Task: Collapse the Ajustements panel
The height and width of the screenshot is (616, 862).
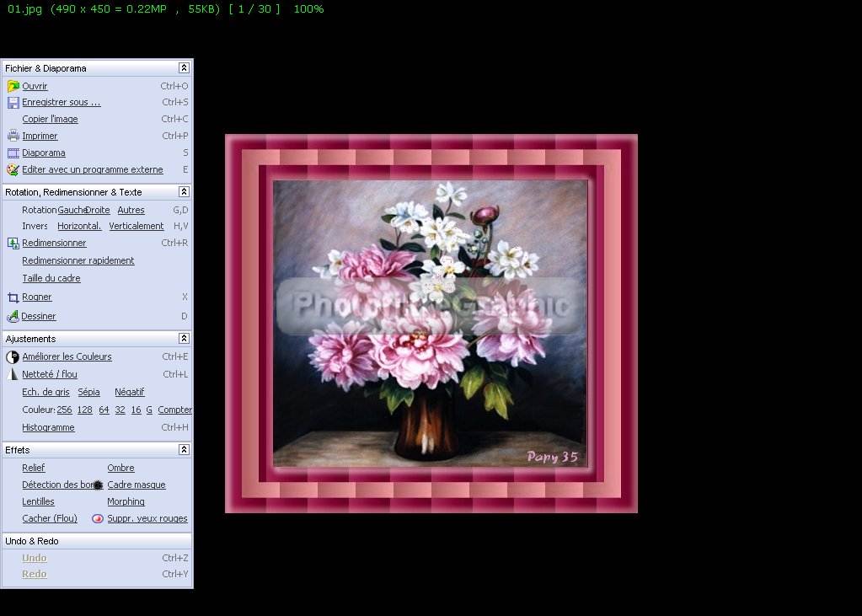Action: click(x=184, y=339)
